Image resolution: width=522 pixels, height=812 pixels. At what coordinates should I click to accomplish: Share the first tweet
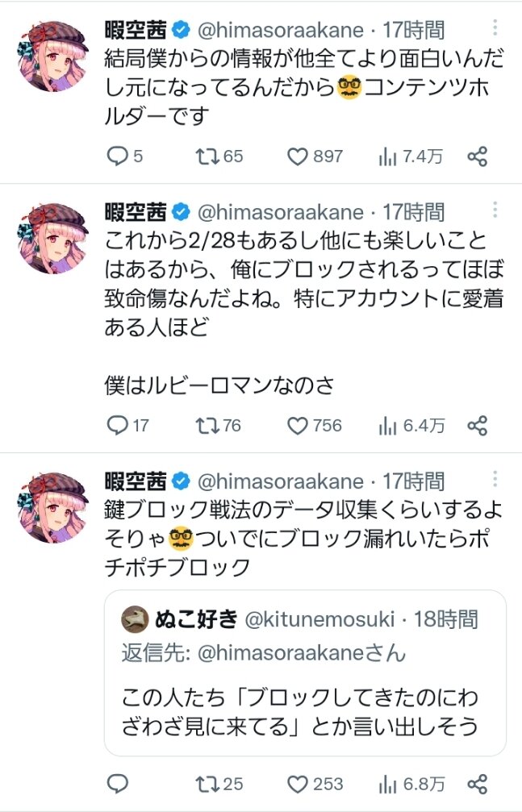click(x=478, y=156)
